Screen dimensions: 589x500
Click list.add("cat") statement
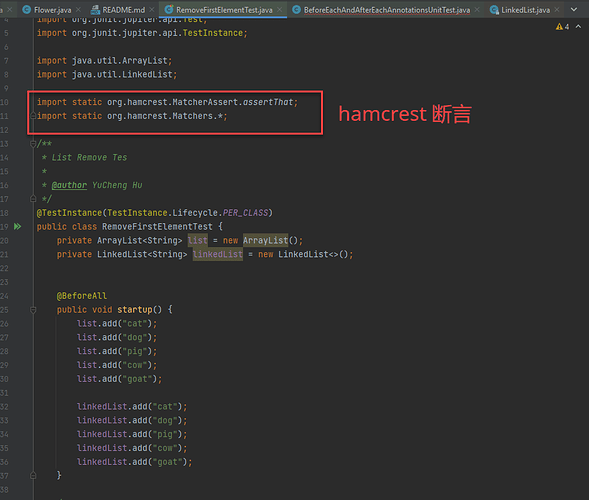click(117, 324)
